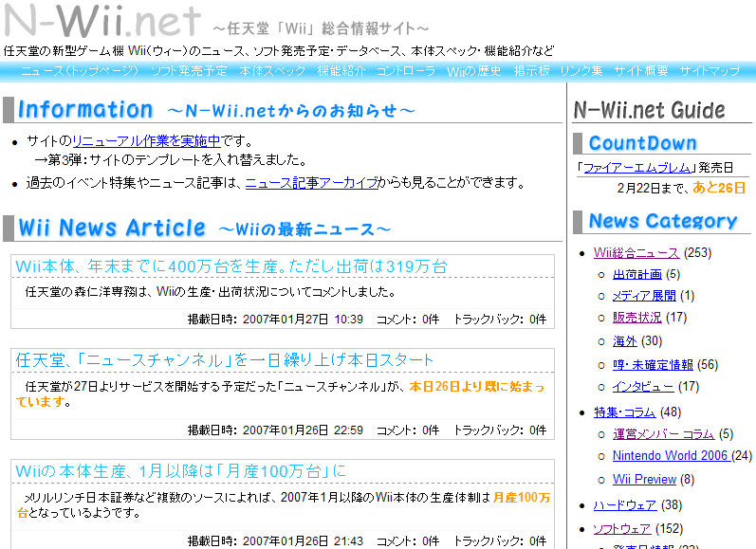Click the 掲載日時 2007年01月26日 22:59 text
The height and width of the screenshot is (549, 756).
click(x=275, y=430)
